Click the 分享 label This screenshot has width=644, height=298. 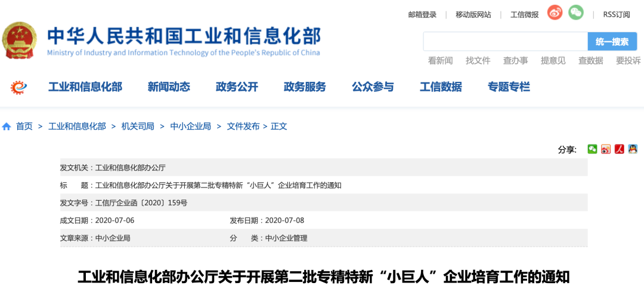567,150
